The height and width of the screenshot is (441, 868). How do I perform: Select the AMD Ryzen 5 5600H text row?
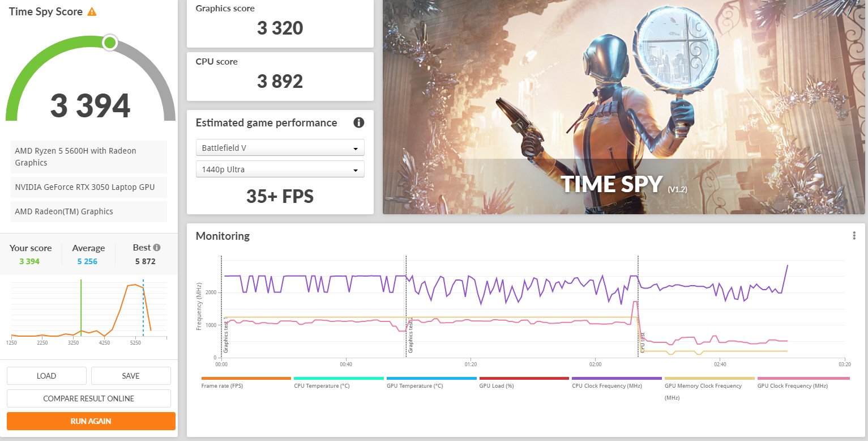[x=89, y=157]
